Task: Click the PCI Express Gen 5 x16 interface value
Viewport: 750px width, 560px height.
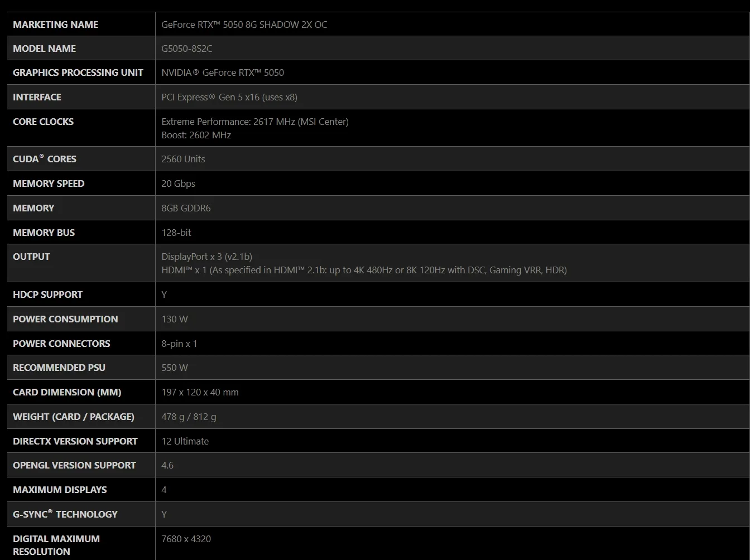Action: coord(229,97)
